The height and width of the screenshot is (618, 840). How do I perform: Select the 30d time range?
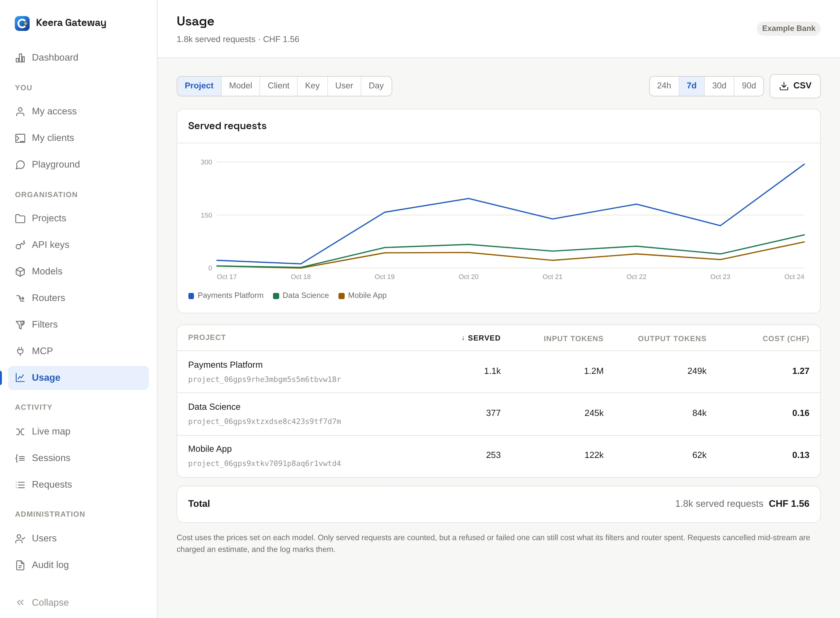click(719, 86)
